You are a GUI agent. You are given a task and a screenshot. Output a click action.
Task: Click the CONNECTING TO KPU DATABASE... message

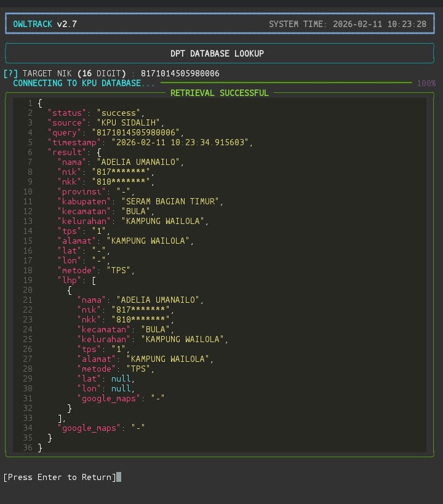84,83
